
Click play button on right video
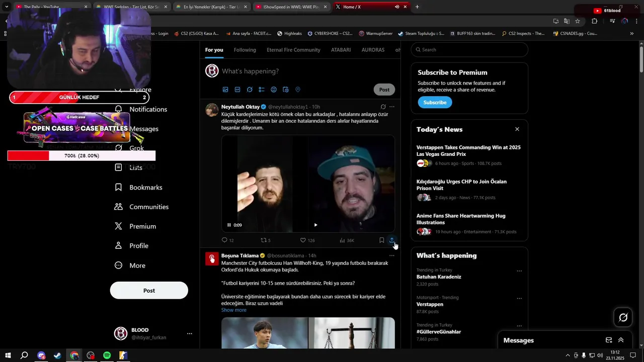point(315,225)
